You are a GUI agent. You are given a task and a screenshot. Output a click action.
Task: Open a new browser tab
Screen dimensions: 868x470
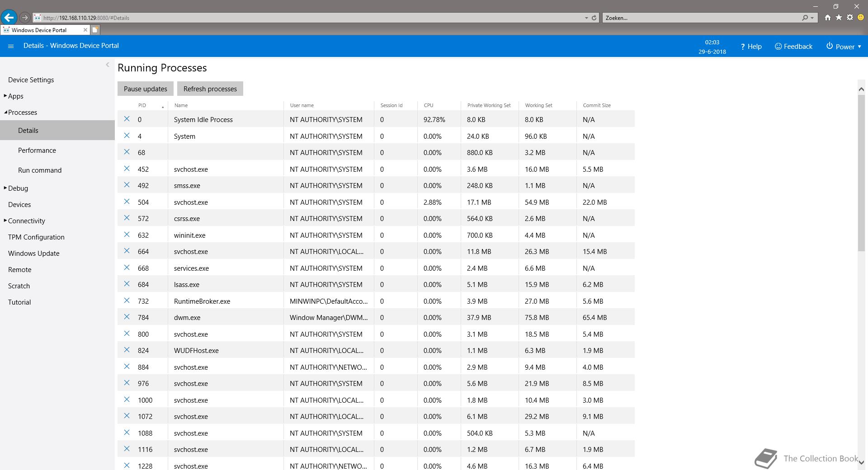click(x=95, y=30)
